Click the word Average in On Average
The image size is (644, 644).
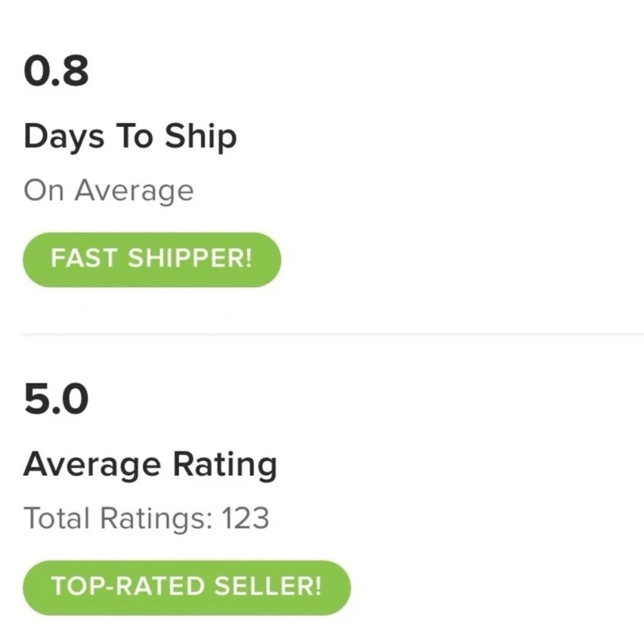[x=134, y=191]
